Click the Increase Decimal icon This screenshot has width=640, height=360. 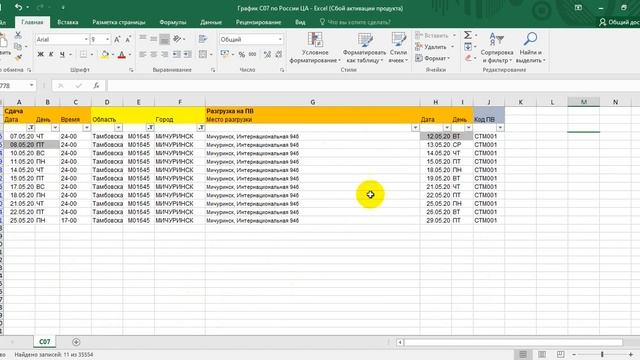267,54
